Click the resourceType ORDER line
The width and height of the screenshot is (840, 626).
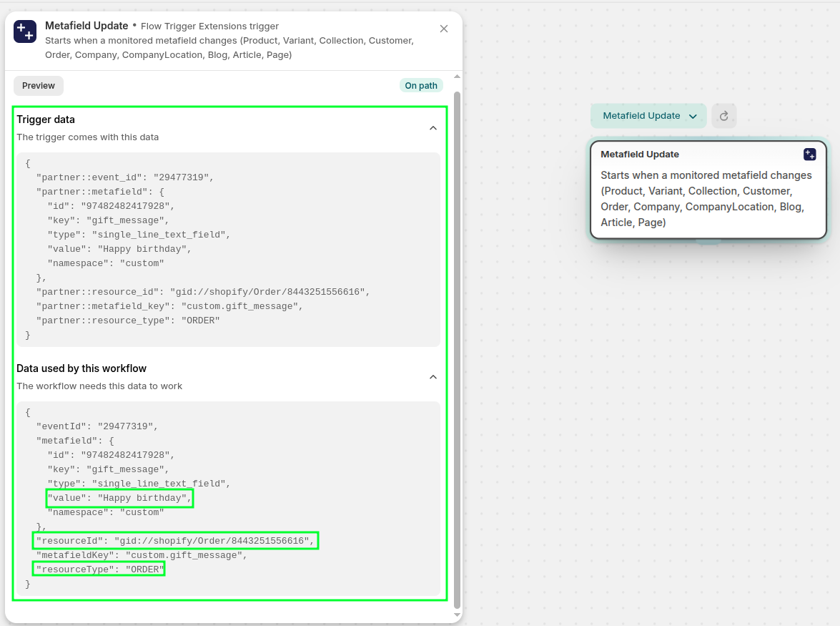click(99, 569)
